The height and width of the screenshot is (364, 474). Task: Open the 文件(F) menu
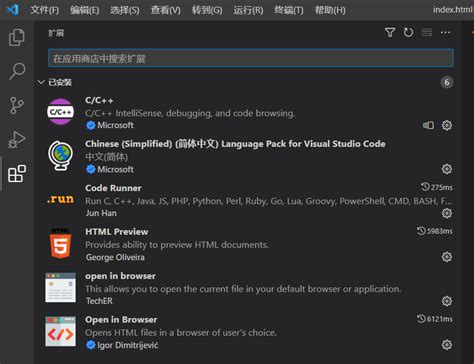pyautogui.click(x=45, y=10)
